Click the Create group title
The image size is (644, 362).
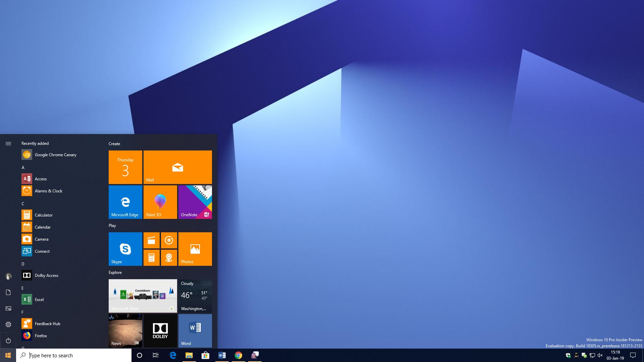(x=114, y=143)
